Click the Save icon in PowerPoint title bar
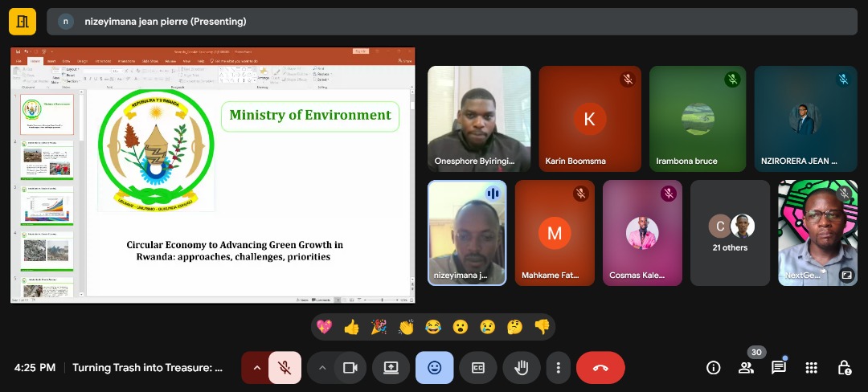 coord(18,51)
